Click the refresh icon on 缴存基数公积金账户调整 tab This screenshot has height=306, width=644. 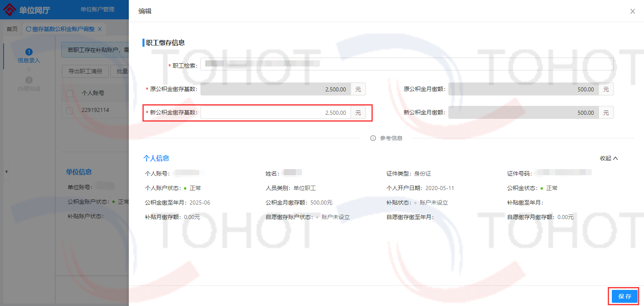(x=29, y=29)
